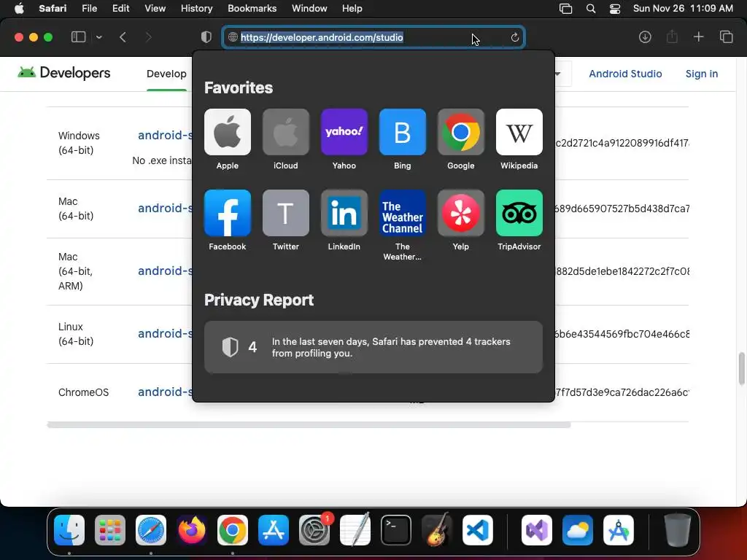Open Trash in the Dock
Viewport: 747px width, 560px height.
[677, 530]
